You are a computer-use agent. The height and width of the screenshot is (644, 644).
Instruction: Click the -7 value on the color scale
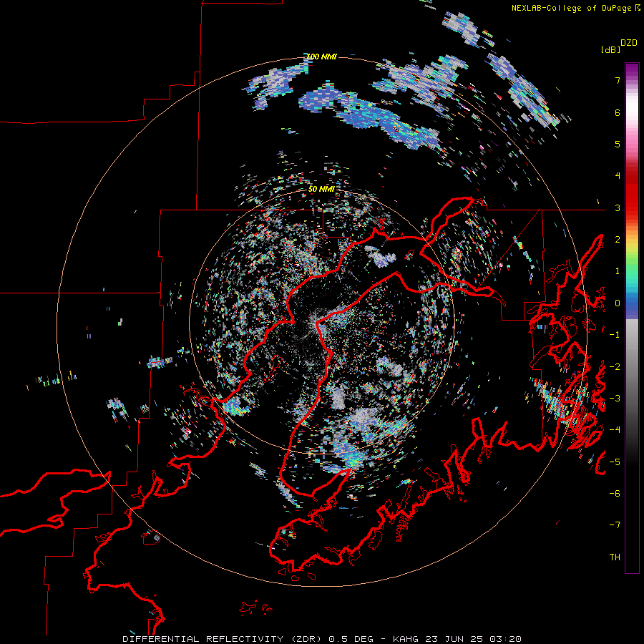point(615,525)
